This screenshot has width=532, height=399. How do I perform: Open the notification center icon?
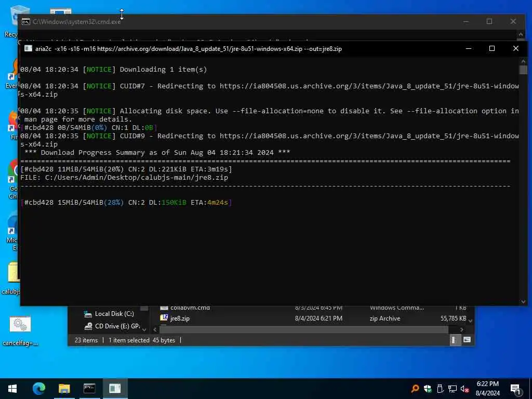[x=515, y=389]
